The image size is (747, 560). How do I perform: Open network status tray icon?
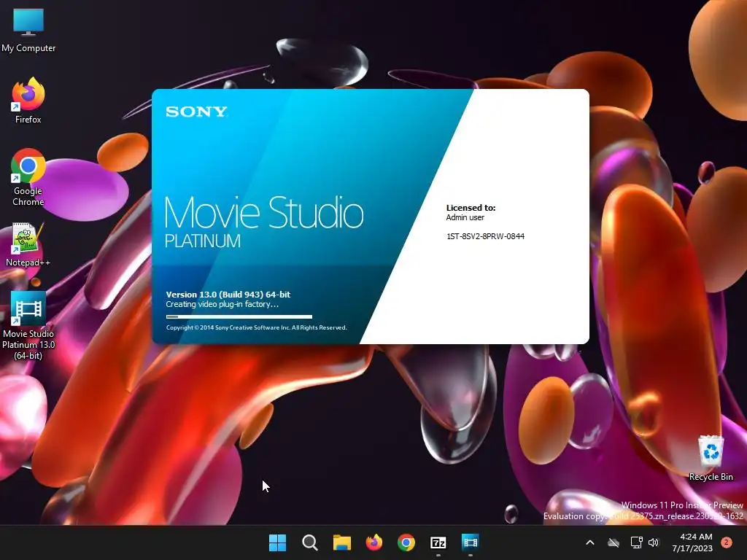pyautogui.click(x=636, y=542)
